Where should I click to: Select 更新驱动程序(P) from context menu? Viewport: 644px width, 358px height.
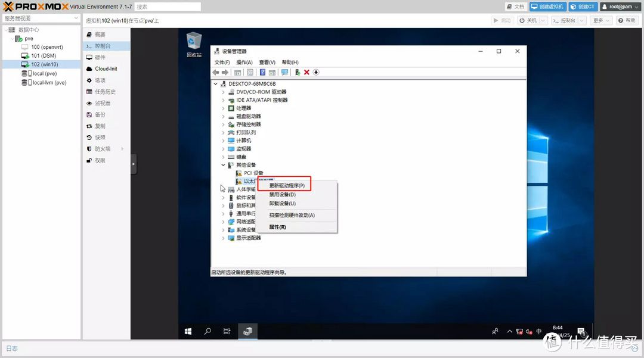(x=286, y=186)
